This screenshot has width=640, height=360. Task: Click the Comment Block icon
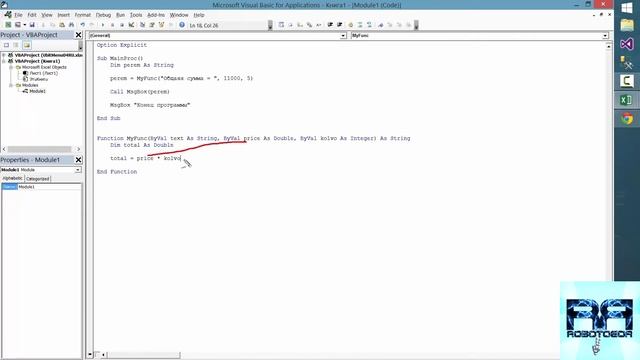point(360,25)
